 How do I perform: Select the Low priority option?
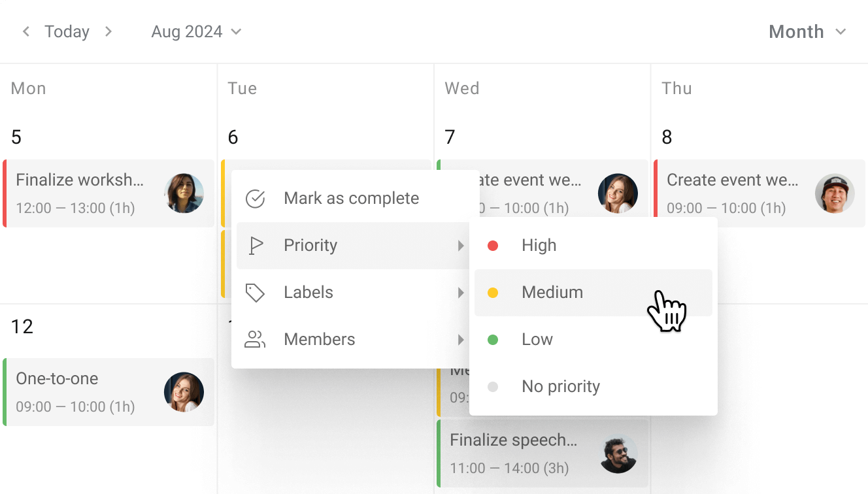tap(537, 339)
